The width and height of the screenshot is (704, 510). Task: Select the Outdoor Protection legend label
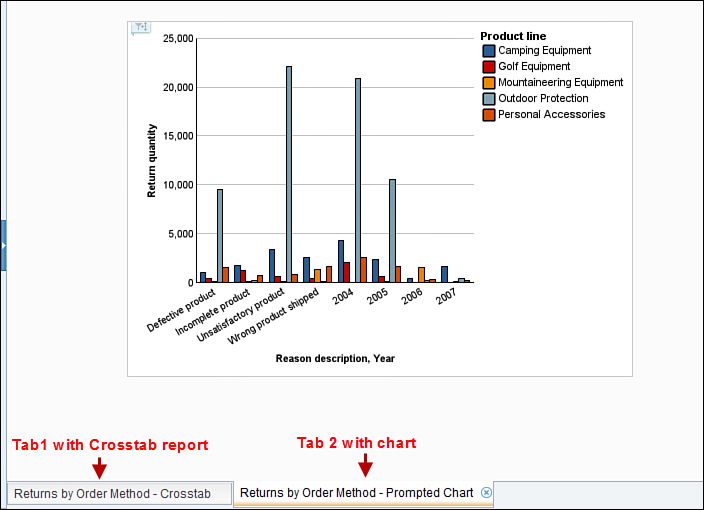click(x=543, y=98)
